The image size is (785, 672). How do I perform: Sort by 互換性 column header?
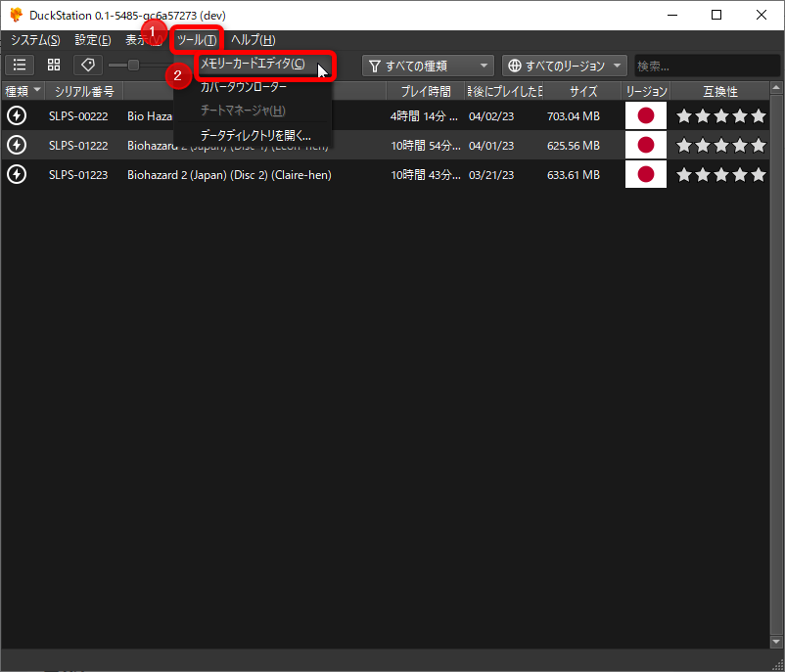[720, 91]
